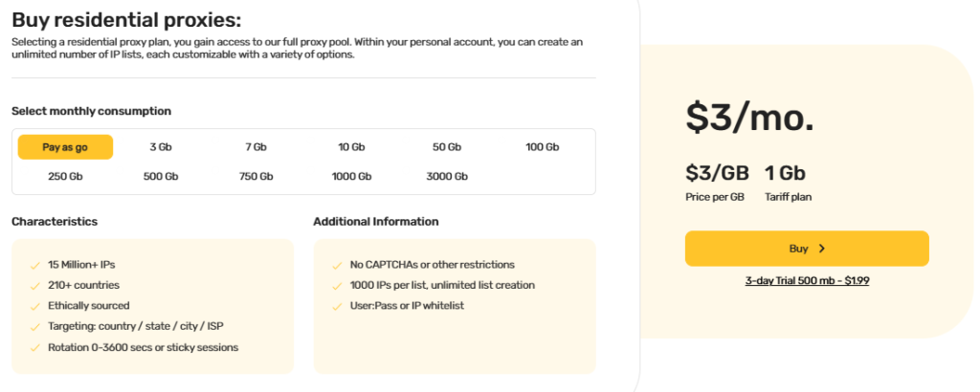The height and width of the screenshot is (392, 980).
Task: Choose the 1000 Gb option
Action: (351, 176)
